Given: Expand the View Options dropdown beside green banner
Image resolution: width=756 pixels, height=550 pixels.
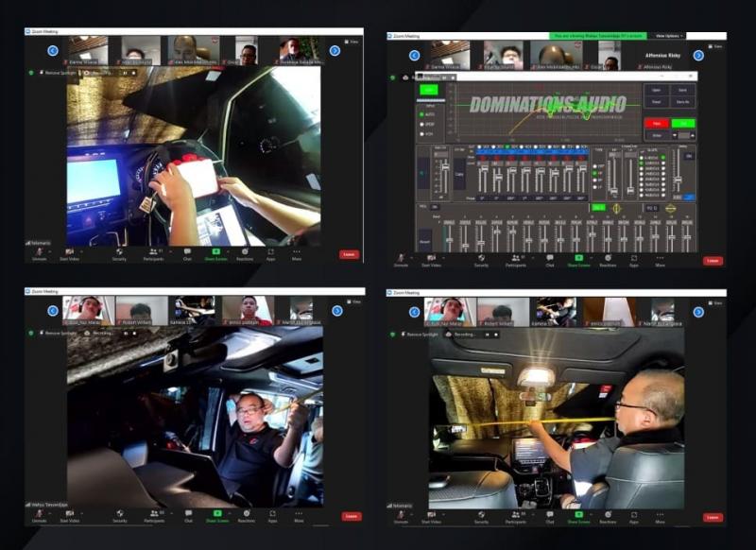Looking at the screenshot, I should click(x=668, y=36).
